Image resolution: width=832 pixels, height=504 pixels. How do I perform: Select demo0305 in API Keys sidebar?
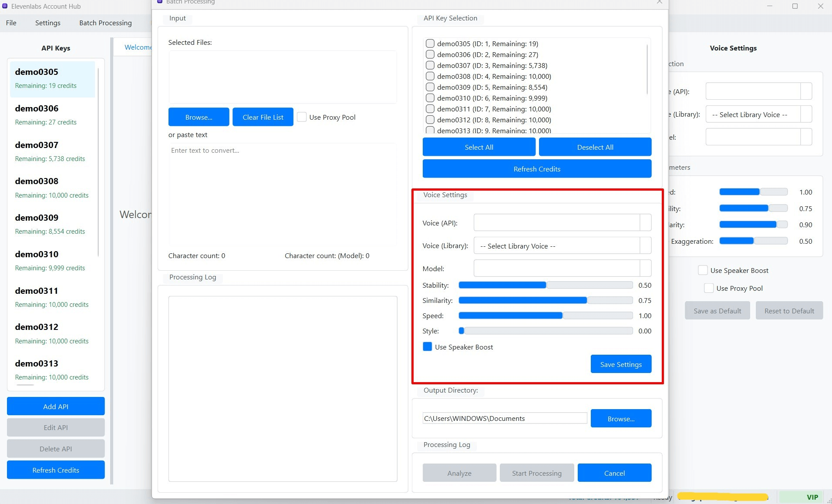click(52, 79)
